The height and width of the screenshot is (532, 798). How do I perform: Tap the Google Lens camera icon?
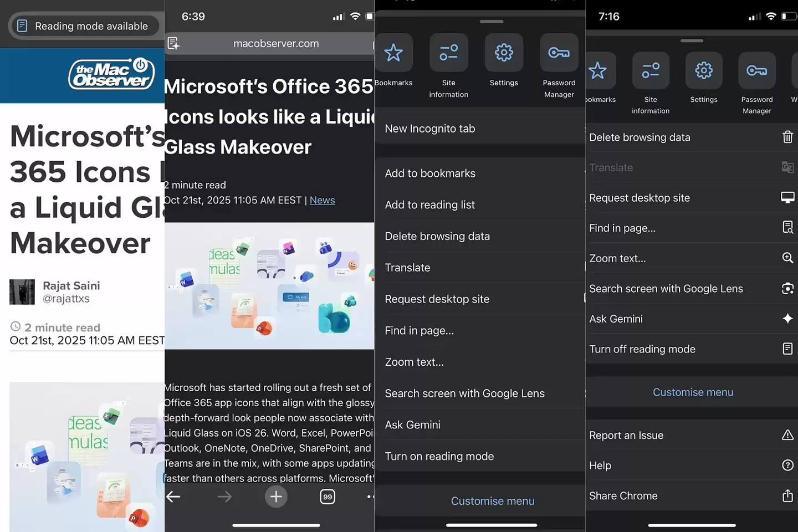787,289
